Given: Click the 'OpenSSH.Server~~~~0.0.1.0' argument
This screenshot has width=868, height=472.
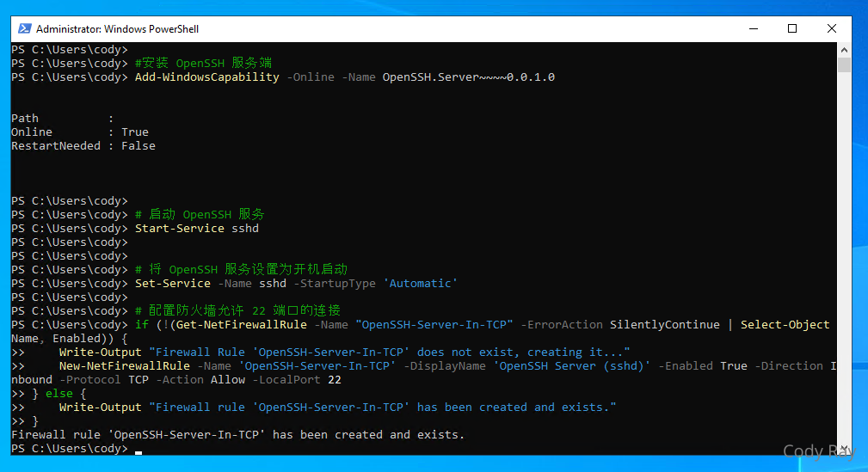Looking at the screenshot, I should 468,77.
